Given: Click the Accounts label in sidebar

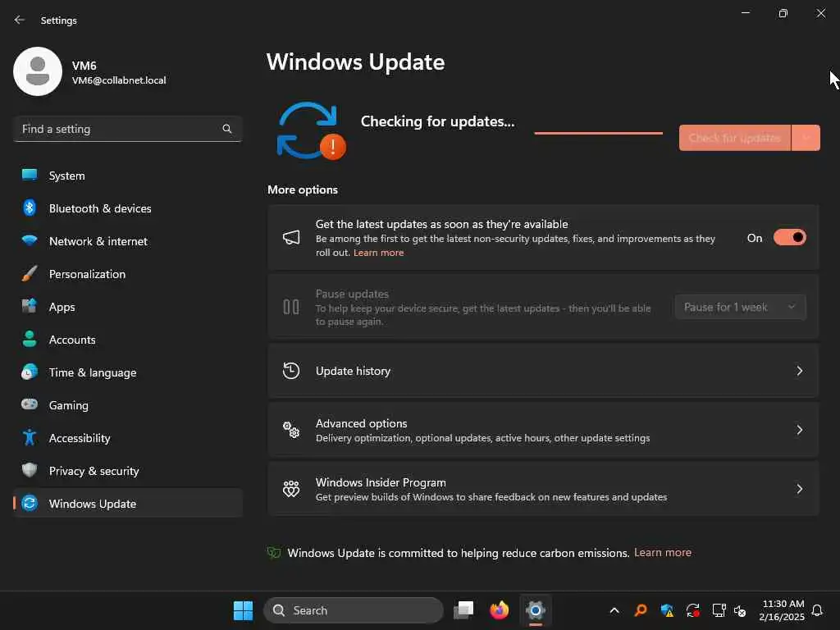Looking at the screenshot, I should (72, 340).
